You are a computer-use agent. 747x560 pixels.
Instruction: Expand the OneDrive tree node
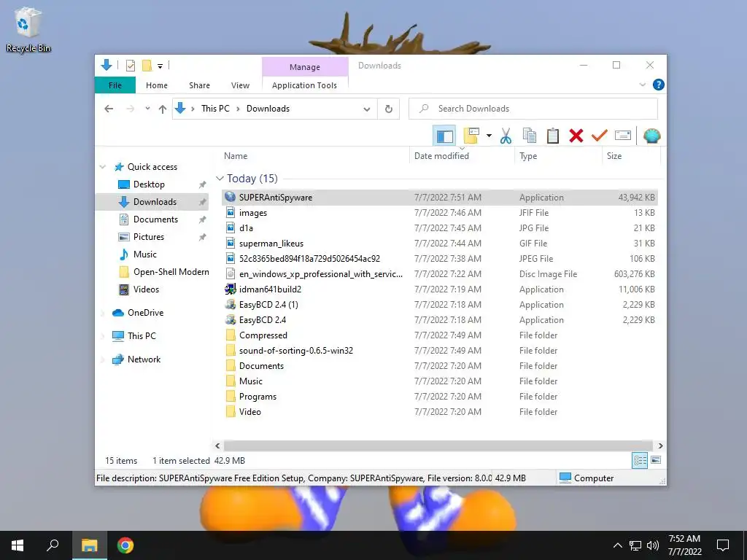point(102,313)
